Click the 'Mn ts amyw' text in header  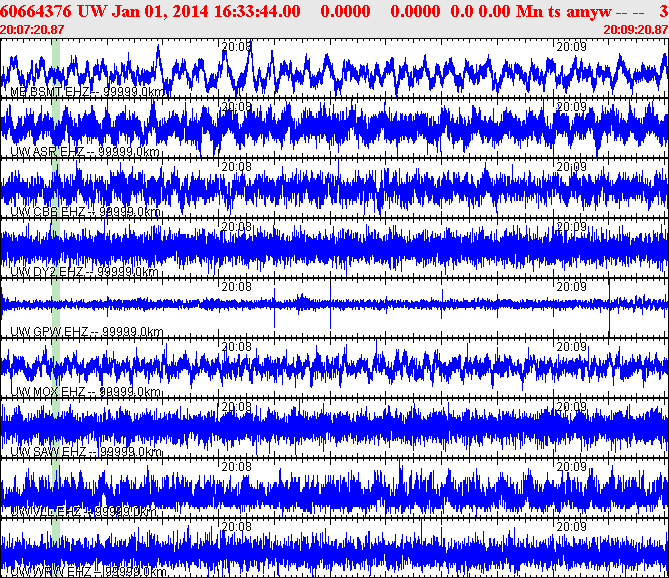pyautogui.click(x=557, y=10)
